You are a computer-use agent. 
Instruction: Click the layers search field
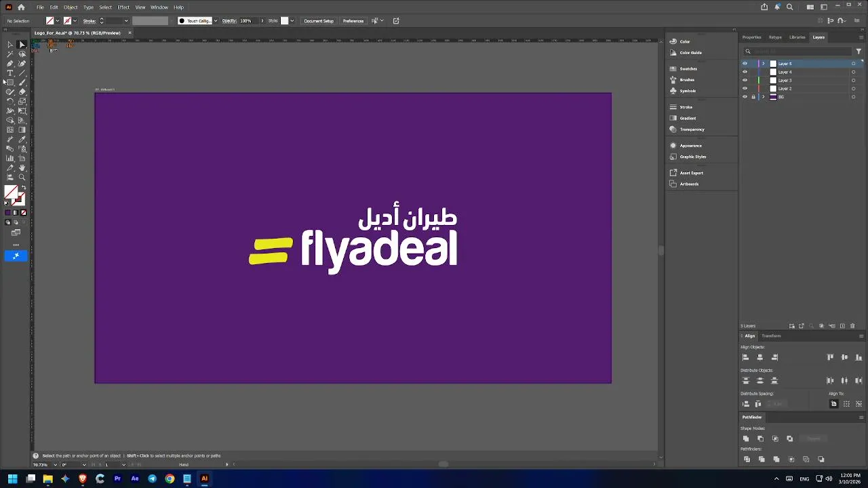(797, 52)
